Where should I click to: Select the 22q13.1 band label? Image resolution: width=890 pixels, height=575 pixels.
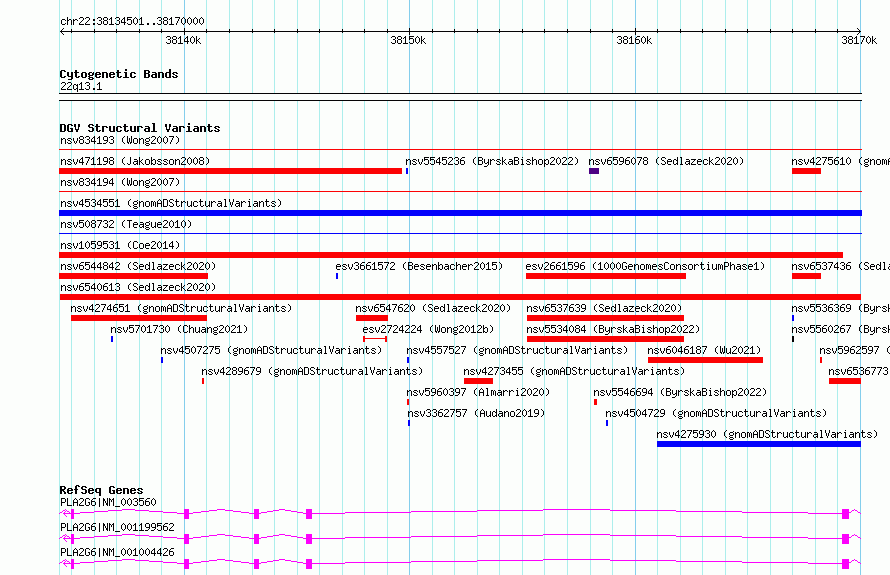(x=81, y=86)
